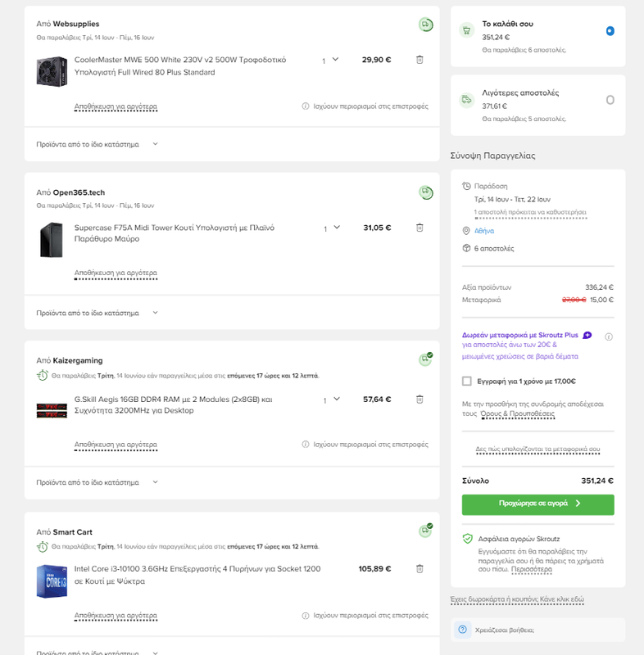
Task: Open the G.Skill Aegis RAM product thumbnail
Action: pos(52,410)
